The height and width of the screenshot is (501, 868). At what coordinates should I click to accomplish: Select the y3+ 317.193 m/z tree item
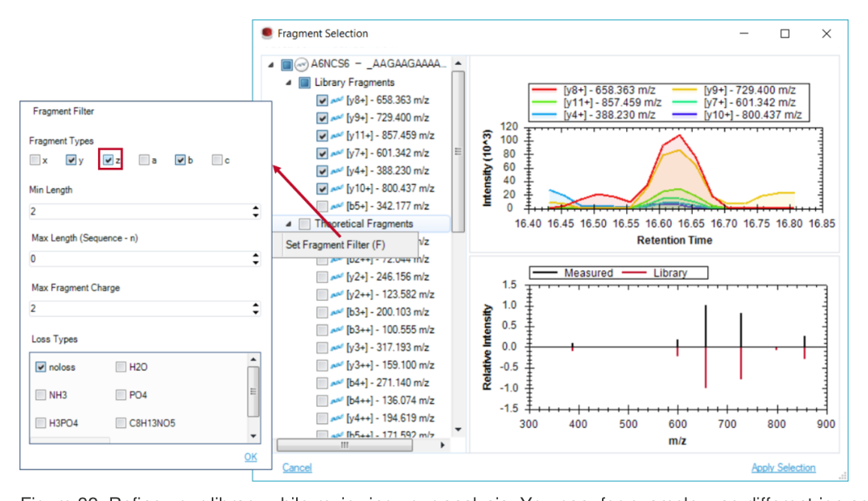click(x=388, y=348)
